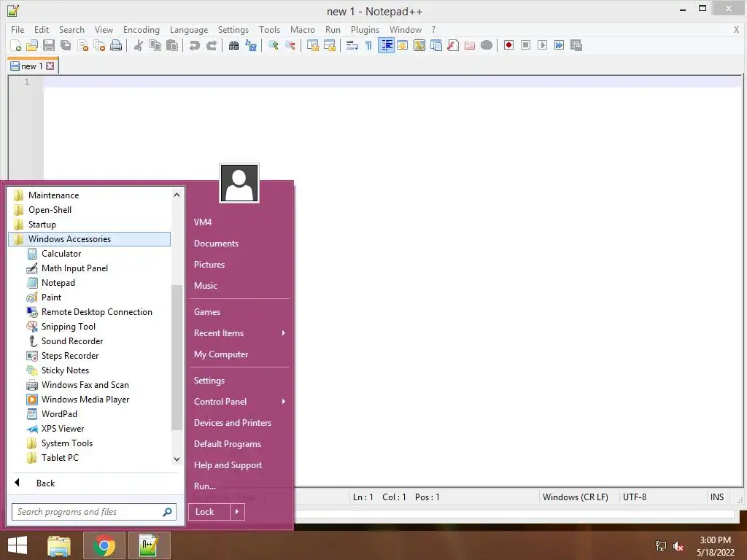
Task: Open My Computer from start menu
Action: tap(239, 354)
